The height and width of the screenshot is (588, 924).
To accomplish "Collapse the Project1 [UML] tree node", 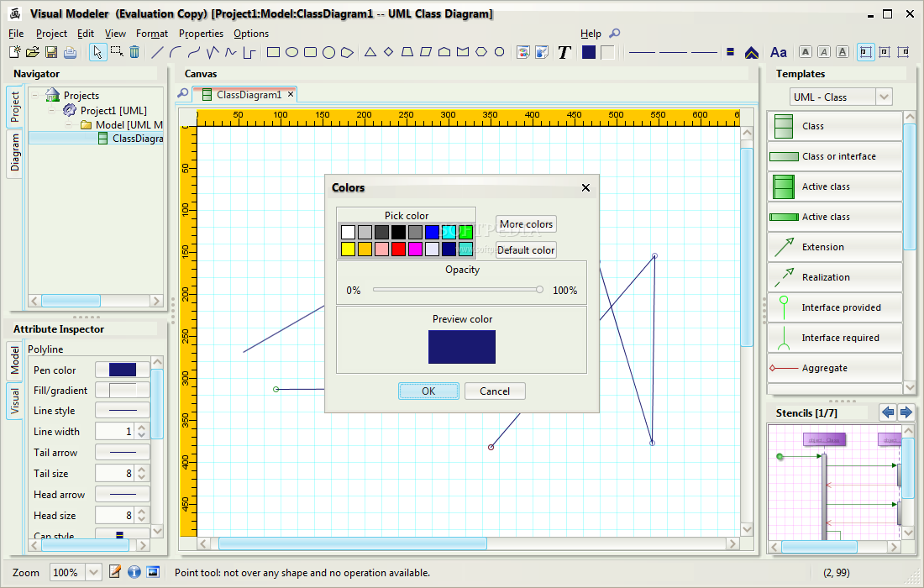I will [x=52, y=110].
